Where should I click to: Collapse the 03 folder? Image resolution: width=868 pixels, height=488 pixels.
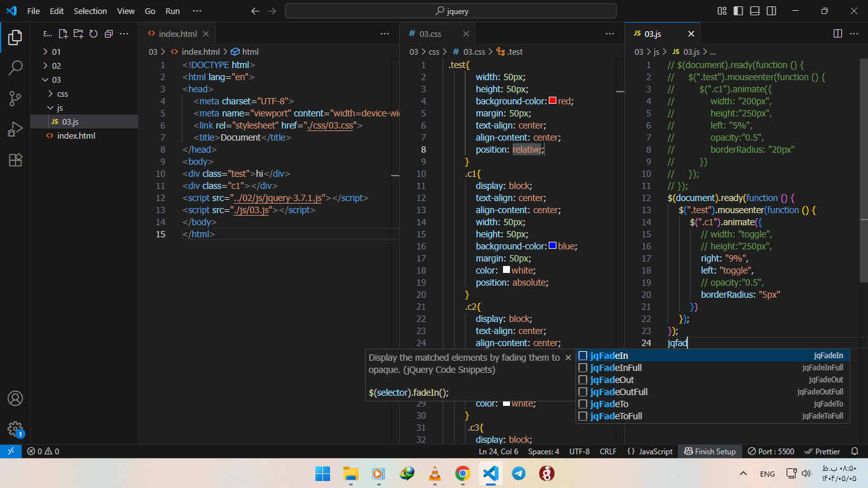click(x=84, y=80)
